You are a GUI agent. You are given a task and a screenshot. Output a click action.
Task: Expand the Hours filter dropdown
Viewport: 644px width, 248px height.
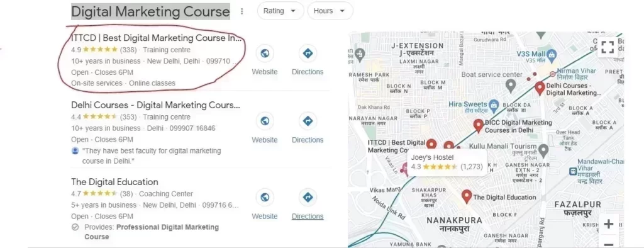tap(330, 11)
